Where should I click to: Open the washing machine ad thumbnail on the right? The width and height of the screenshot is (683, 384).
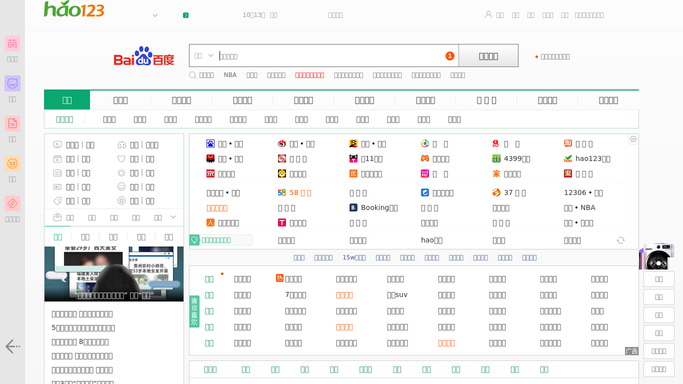(x=656, y=256)
